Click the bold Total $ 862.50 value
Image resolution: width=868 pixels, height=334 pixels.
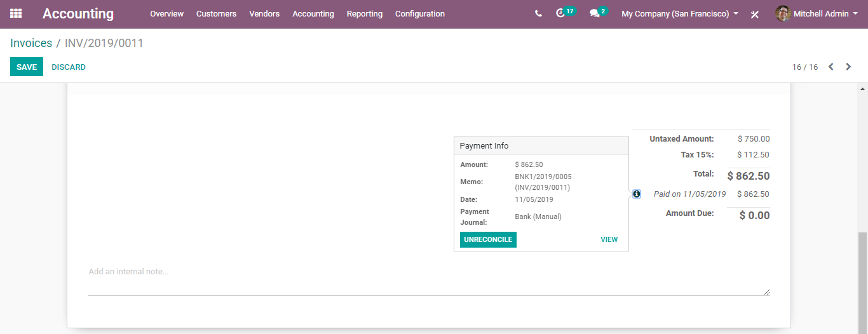click(x=749, y=176)
